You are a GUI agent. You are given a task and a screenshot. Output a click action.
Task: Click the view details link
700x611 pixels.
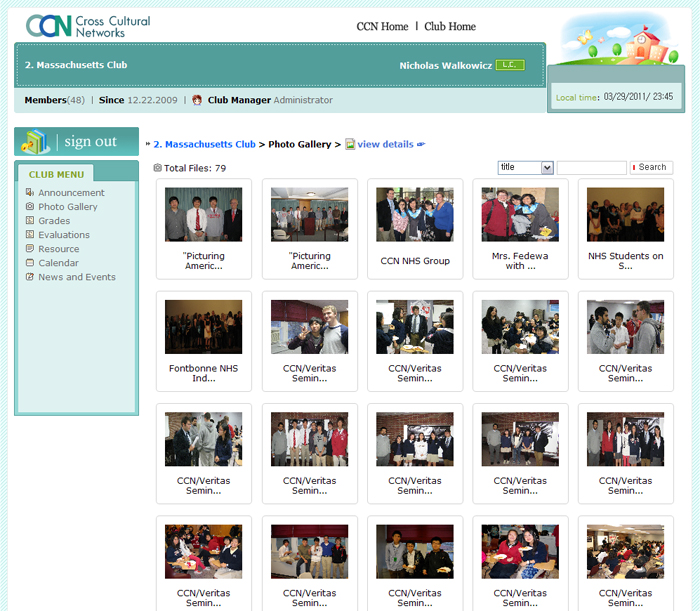[x=385, y=144]
